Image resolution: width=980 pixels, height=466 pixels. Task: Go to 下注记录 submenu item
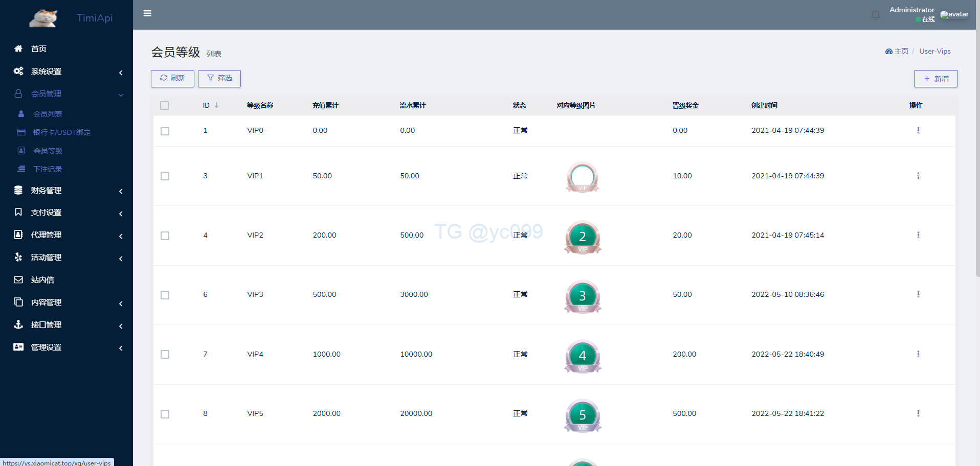pyautogui.click(x=48, y=169)
